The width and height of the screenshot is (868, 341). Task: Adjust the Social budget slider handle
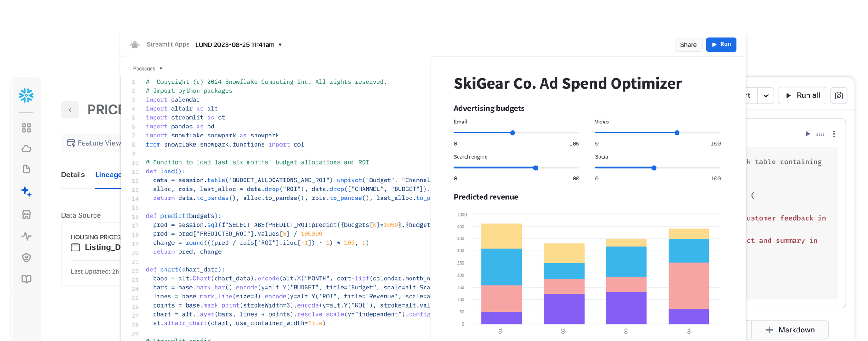[x=654, y=168]
